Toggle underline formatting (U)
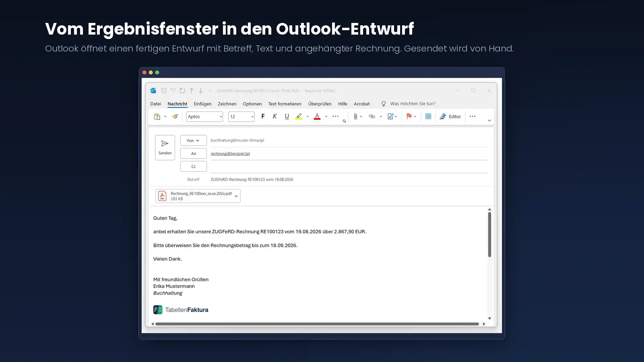Viewport: 644px width, 362px height. [x=287, y=116]
